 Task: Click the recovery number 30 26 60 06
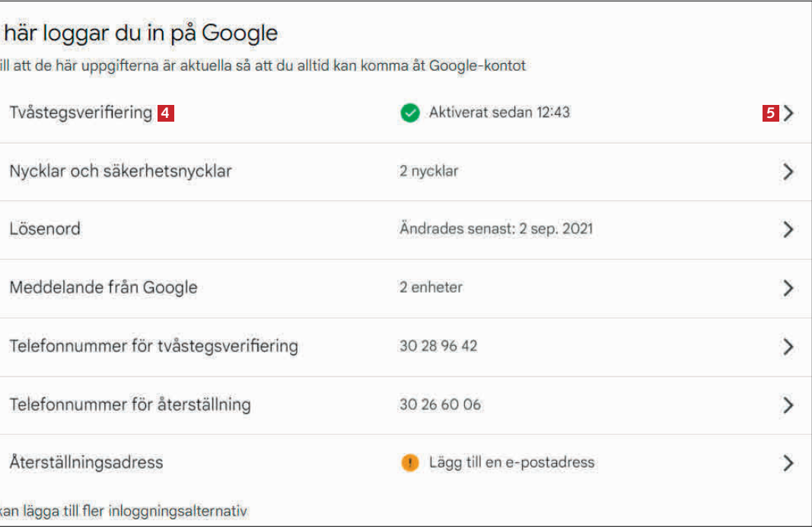coord(440,405)
